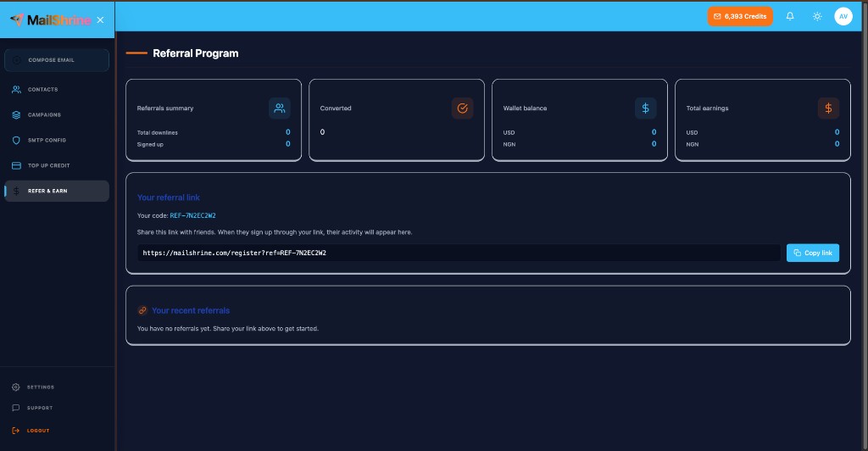The width and height of the screenshot is (868, 451).
Task: Click the Wallet balance dollar icon
Action: [x=645, y=108]
